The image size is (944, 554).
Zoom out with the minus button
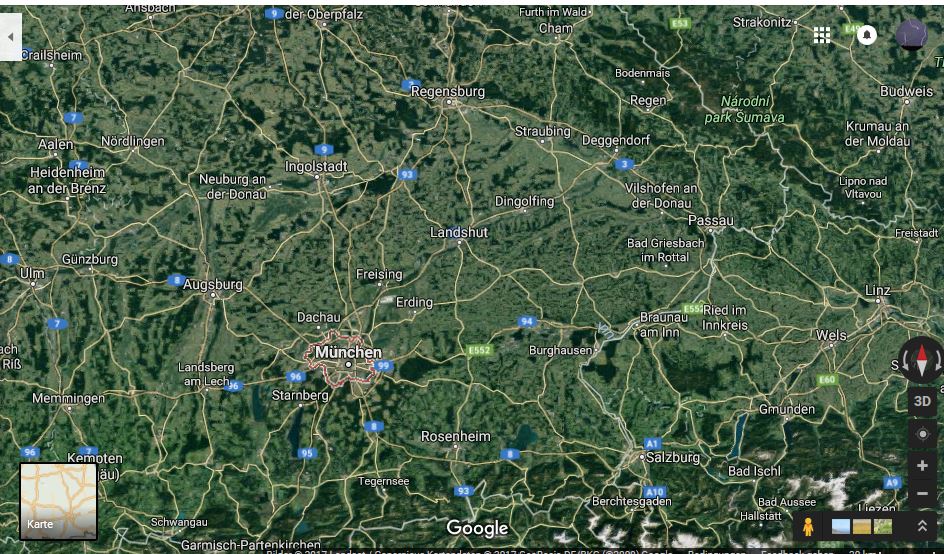(x=922, y=493)
